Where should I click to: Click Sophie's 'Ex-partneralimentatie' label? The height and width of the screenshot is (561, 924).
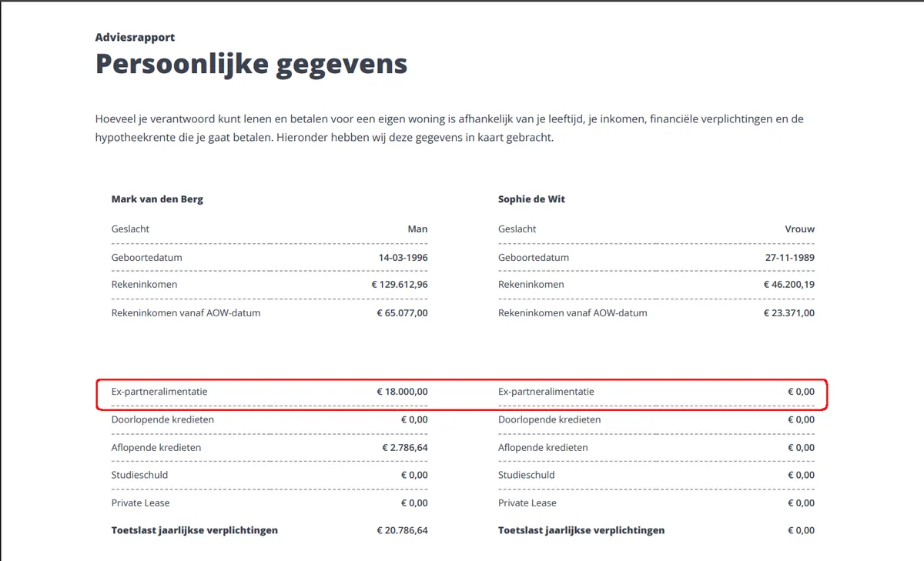547,392
